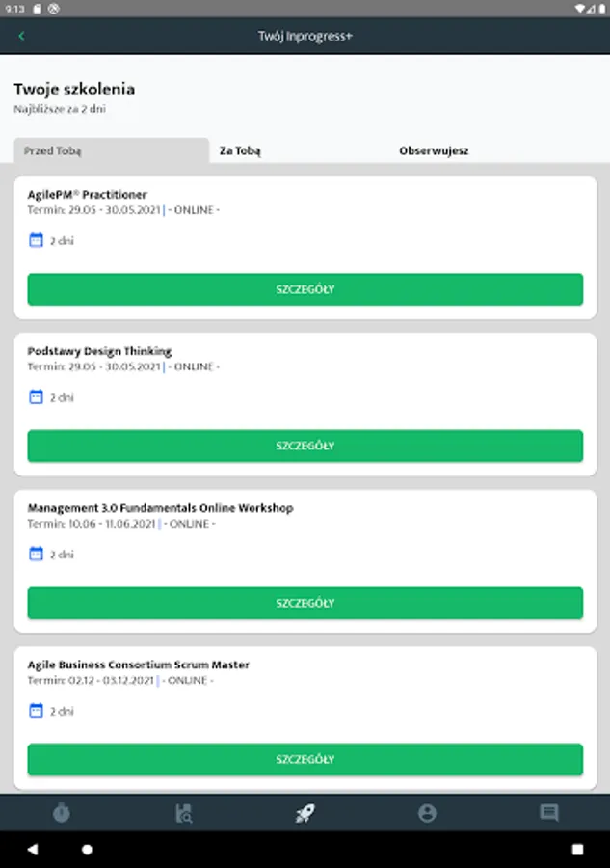
Task: Open the user profile icon in bottom bar
Action: coord(427,813)
